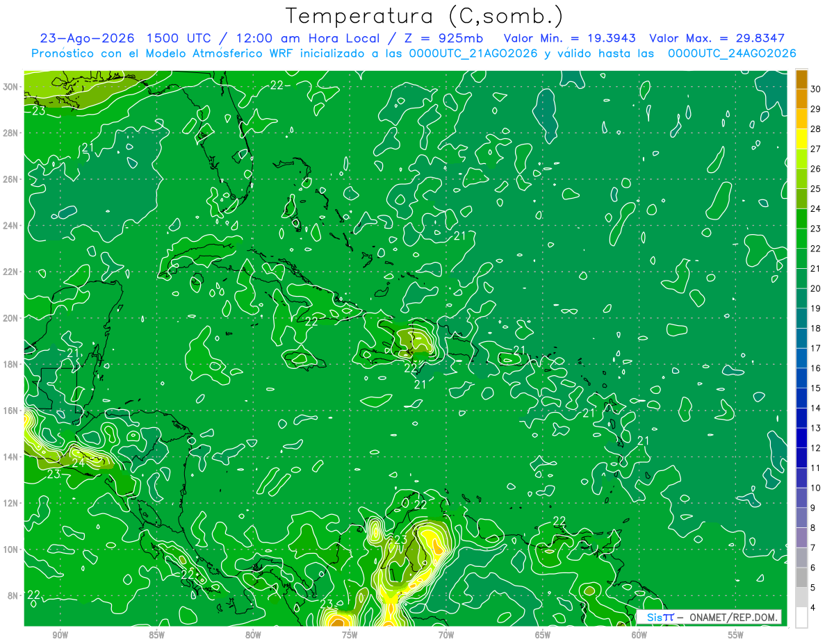Pick the yellow swatch between 27 and 28
Image resolution: width=834 pixels, height=644 pixels.
[801, 139]
